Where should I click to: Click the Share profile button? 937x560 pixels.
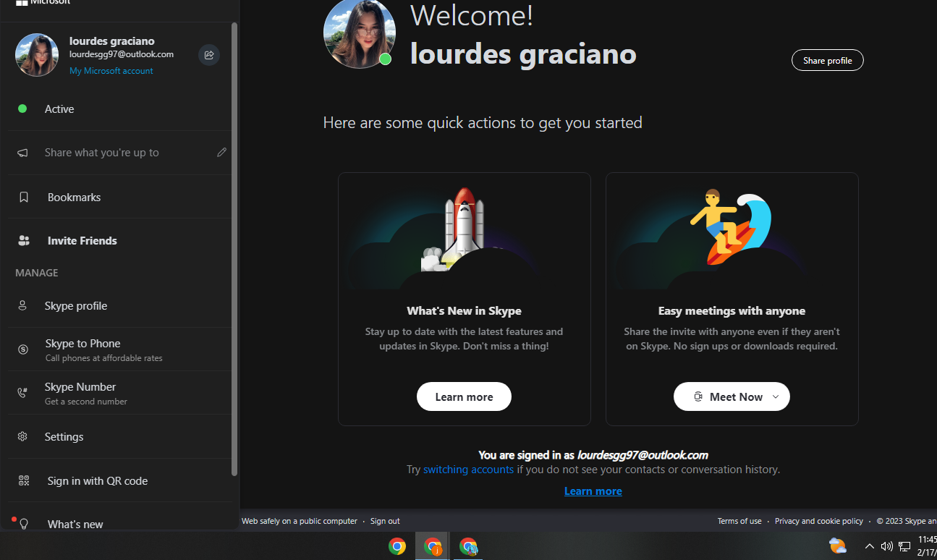coord(828,60)
